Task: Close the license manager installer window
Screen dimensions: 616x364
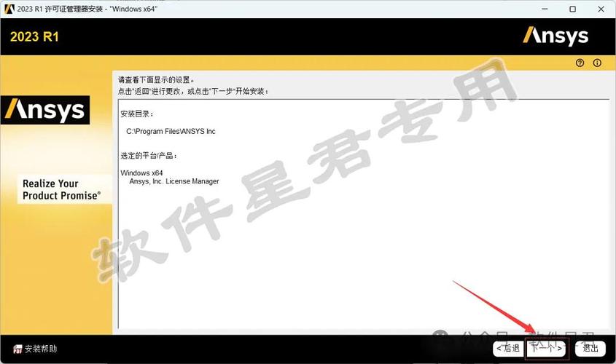Action: (601, 9)
